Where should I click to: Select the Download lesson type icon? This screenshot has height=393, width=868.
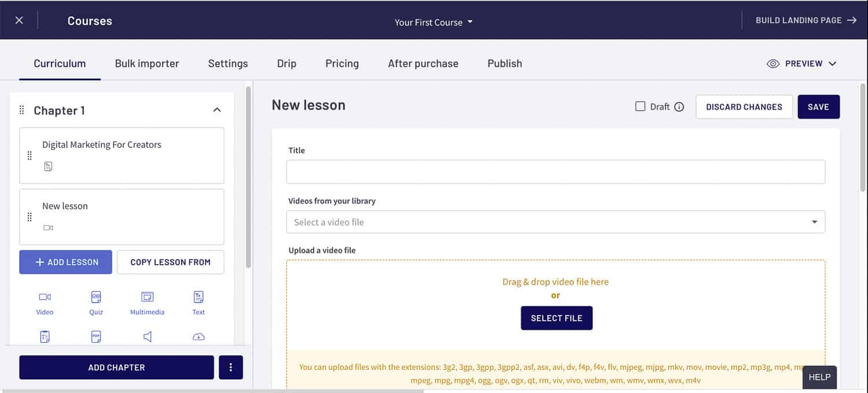tap(198, 336)
